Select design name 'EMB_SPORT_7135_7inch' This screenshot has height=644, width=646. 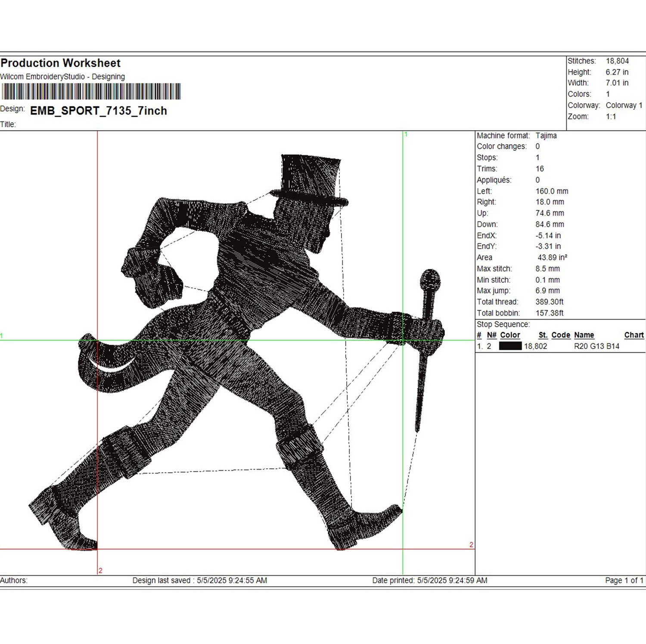99,111
